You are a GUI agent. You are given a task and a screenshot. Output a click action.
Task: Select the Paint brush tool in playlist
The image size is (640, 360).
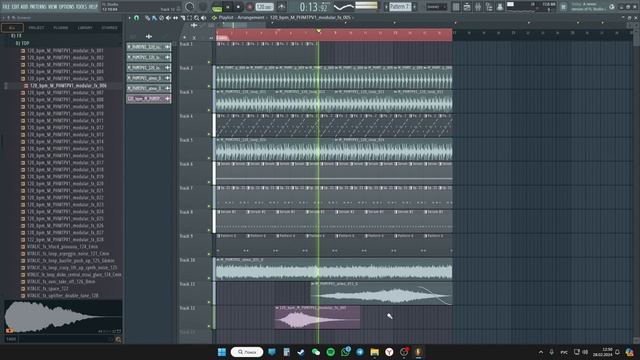pos(154,18)
